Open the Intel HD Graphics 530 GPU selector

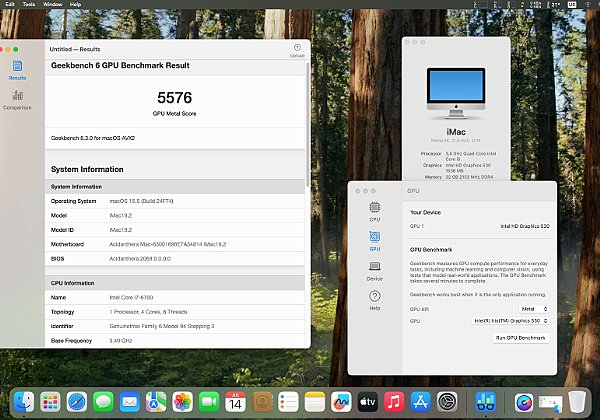click(x=508, y=322)
